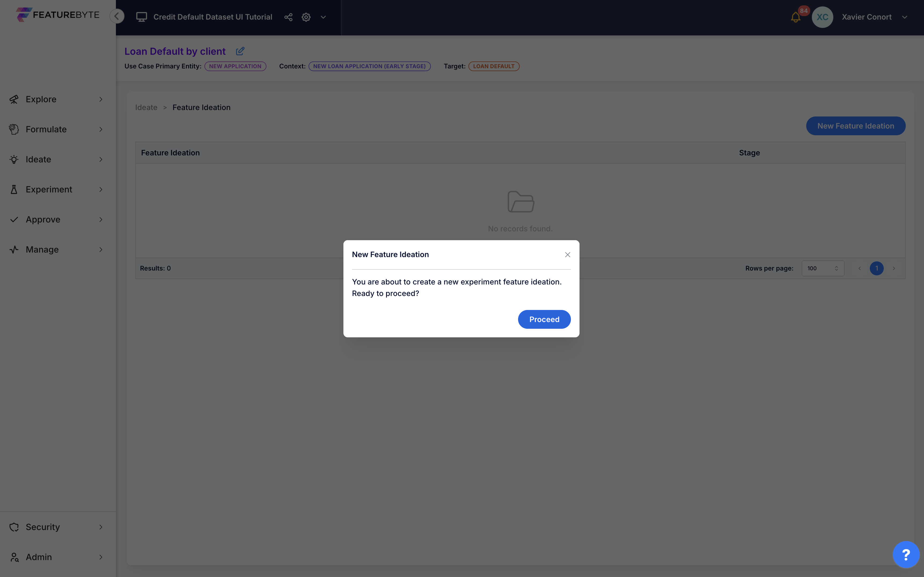Click the 'No records found.' message
This screenshot has width=924, height=577.
(x=520, y=229)
